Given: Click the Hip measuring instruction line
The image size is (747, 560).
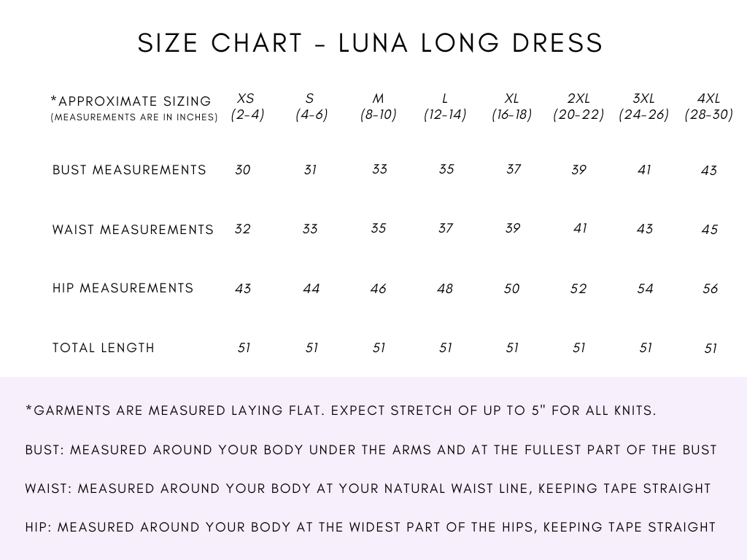Looking at the screenshot, I should pos(371,526).
